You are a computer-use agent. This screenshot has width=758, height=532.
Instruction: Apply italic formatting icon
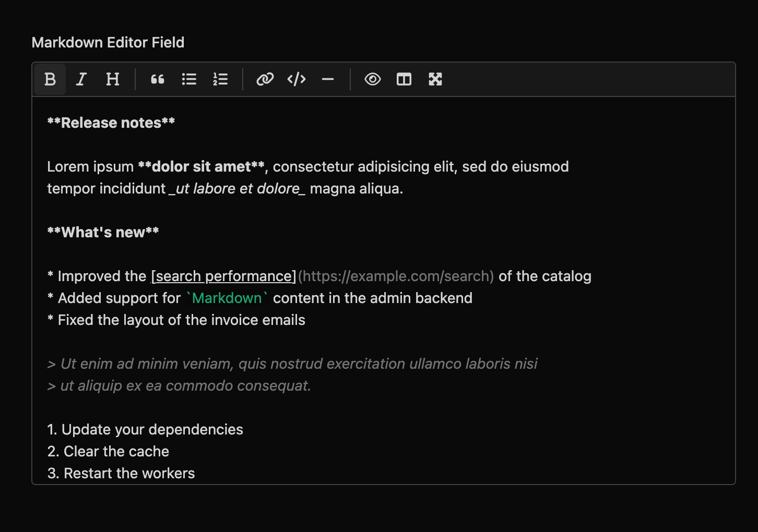pos(81,79)
